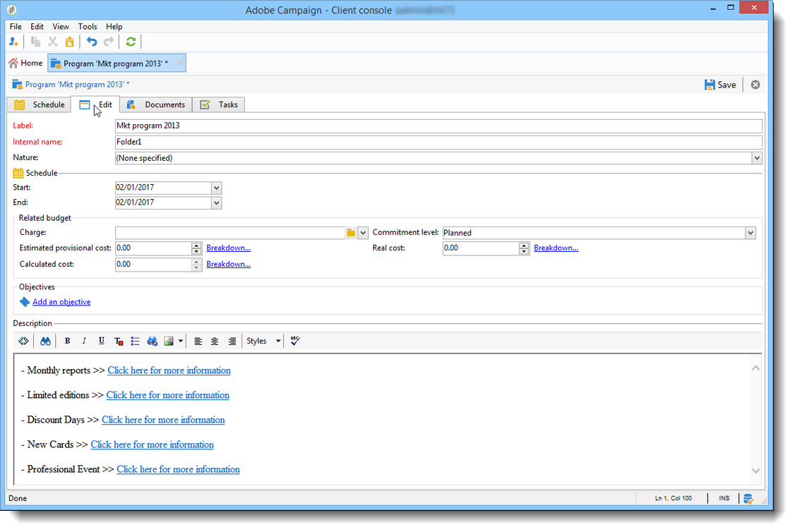Open the End date picker dropdown

tap(217, 202)
